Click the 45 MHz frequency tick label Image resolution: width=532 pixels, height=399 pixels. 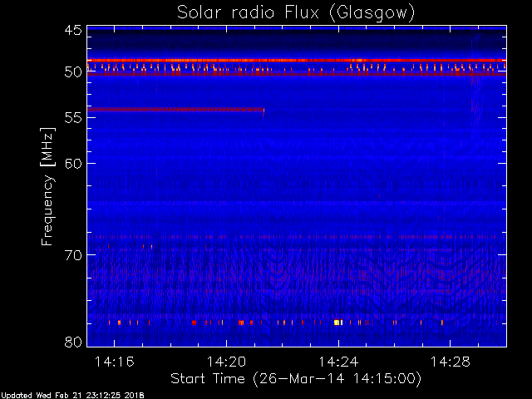(x=73, y=30)
